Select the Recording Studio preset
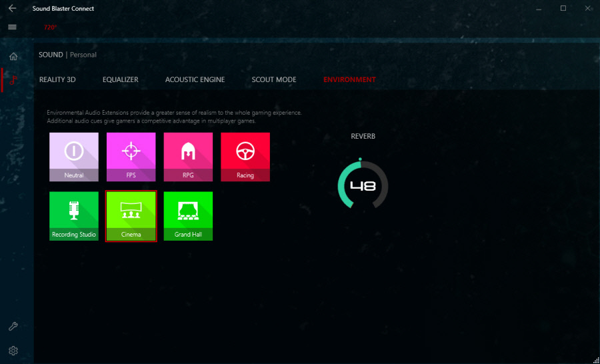Image resolution: width=600 pixels, height=364 pixels. click(x=74, y=216)
